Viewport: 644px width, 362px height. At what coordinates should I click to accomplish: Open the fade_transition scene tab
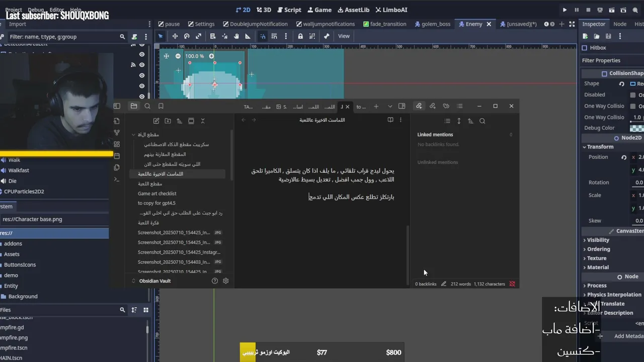point(384,24)
